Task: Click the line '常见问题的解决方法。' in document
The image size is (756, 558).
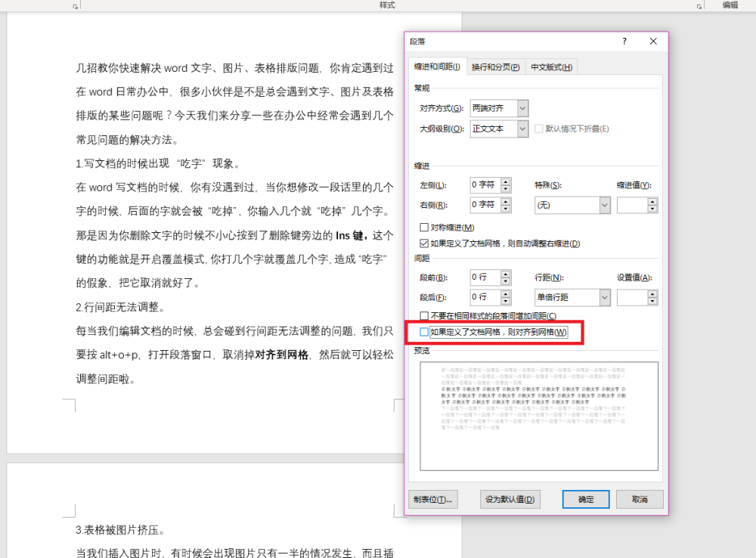Action: pyautogui.click(x=128, y=140)
